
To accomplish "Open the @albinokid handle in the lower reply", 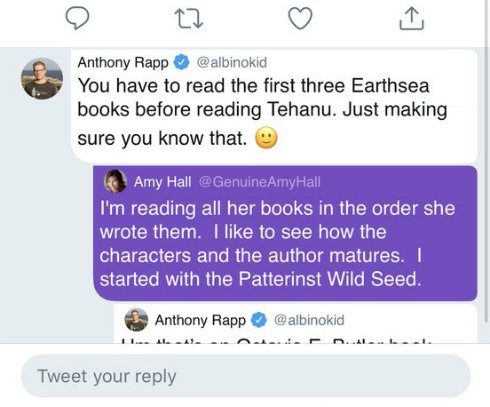I will tap(309, 320).
